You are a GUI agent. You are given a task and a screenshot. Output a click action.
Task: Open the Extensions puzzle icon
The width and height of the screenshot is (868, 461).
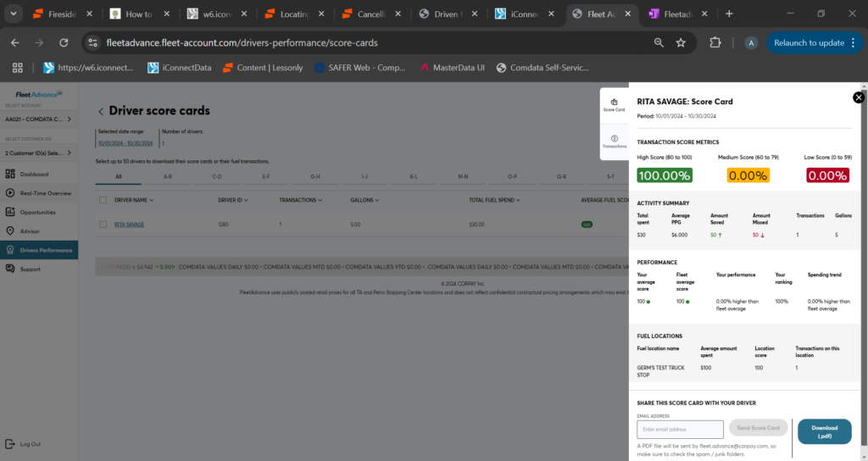tap(715, 42)
